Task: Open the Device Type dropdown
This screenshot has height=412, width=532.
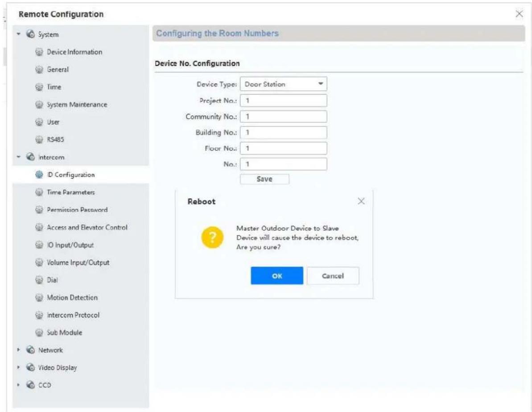Action: (x=283, y=84)
